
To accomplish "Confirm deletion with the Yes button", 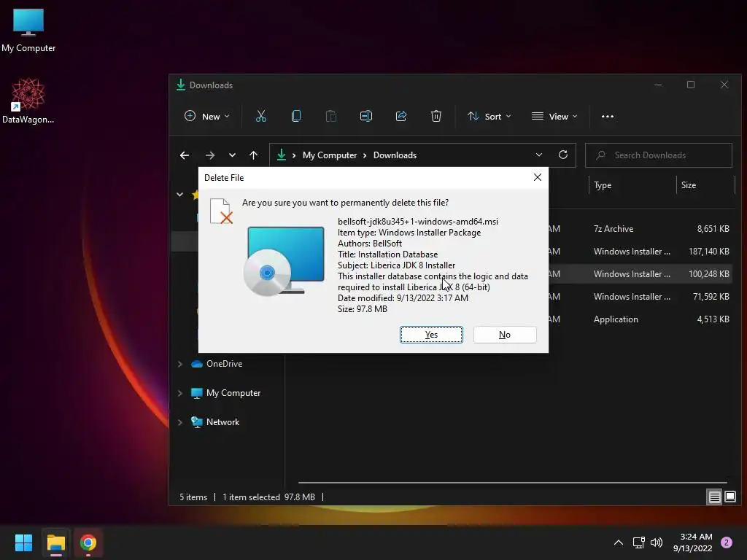I will pos(431,334).
